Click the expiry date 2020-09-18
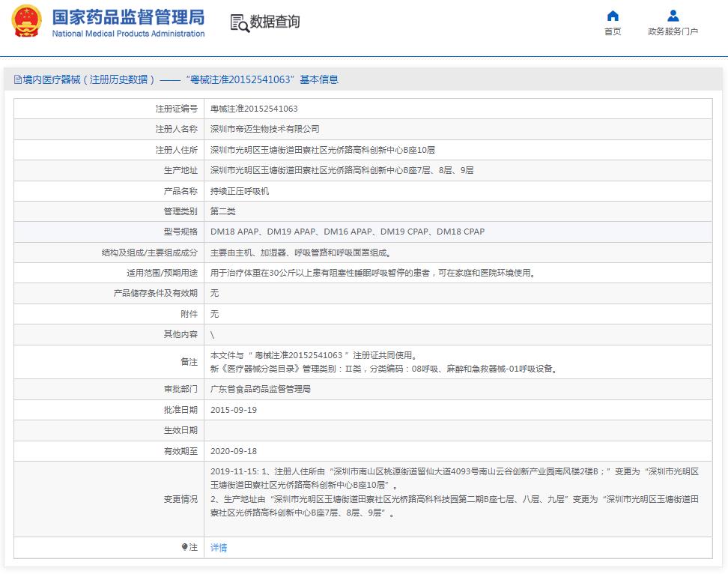The width and height of the screenshot is (728, 574). (234, 451)
